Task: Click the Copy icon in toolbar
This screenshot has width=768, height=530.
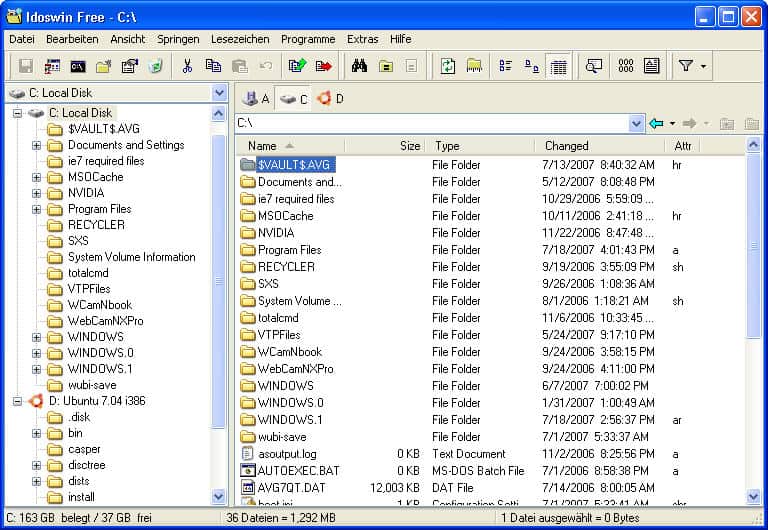Action: [213, 66]
